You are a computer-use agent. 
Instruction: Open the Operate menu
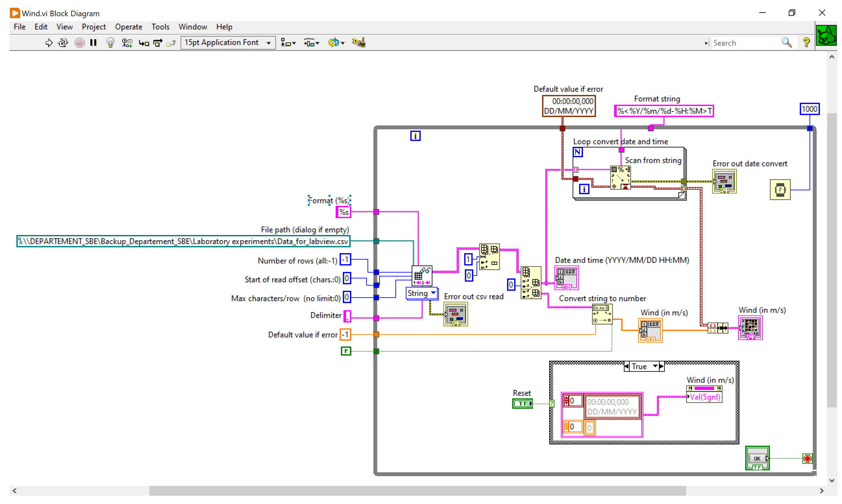point(128,27)
